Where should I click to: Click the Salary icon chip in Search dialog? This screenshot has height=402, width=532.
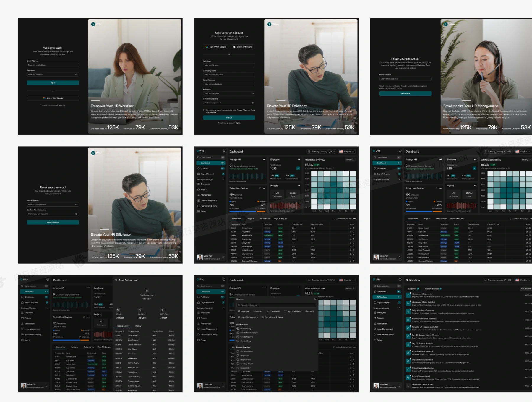[x=306, y=312]
